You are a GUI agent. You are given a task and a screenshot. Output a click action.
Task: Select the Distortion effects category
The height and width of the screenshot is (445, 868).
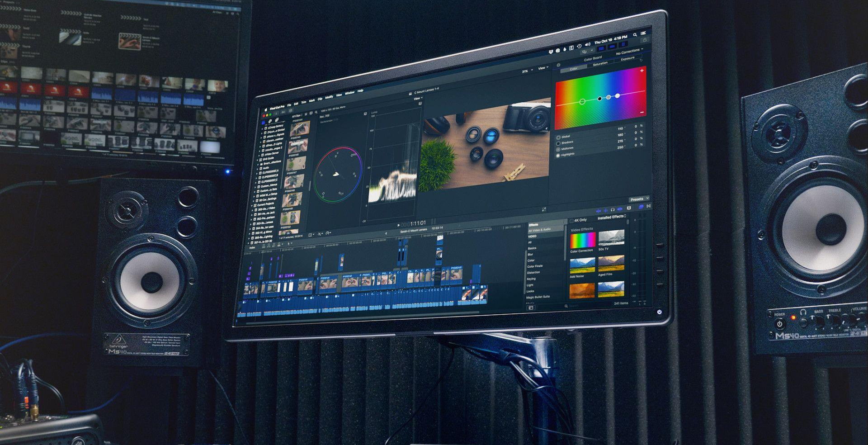click(x=533, y=272)
